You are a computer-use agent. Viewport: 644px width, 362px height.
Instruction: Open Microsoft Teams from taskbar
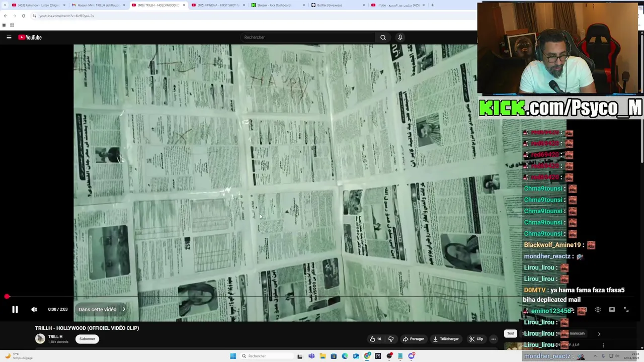pos(311,356)
